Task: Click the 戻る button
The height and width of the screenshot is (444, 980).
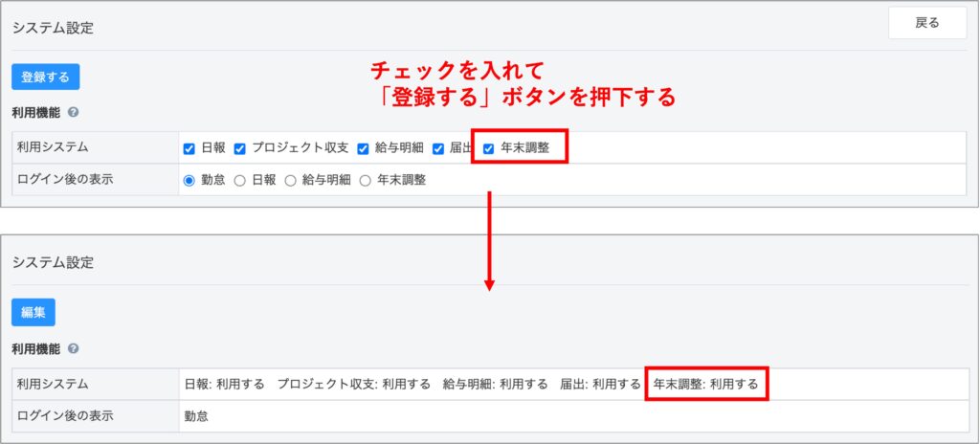Action: pos(926,23)
